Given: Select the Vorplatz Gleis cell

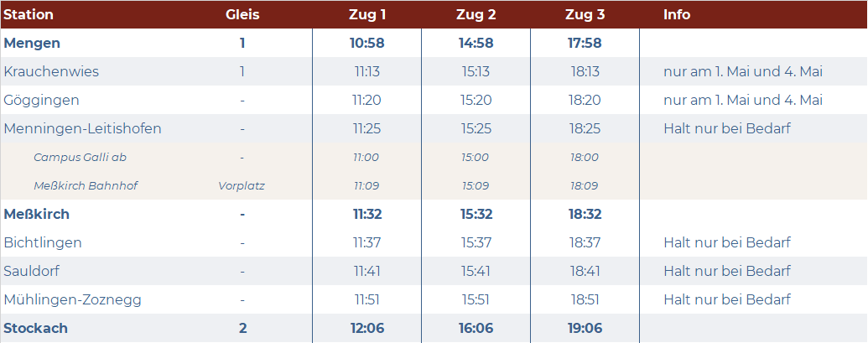Looking at the screenshot, I should pyautogui.click(x=242, y=186).
